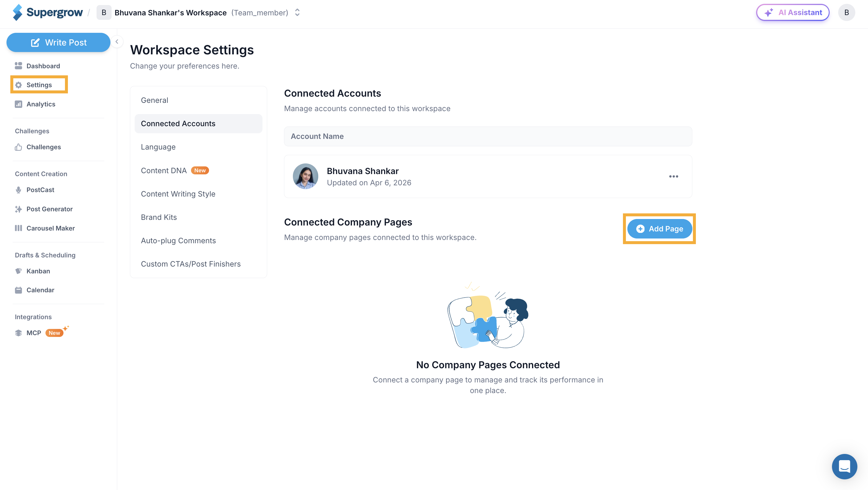The image size is (868, 490).
Task: Go to Analytics
Action: tap(41, 104)
